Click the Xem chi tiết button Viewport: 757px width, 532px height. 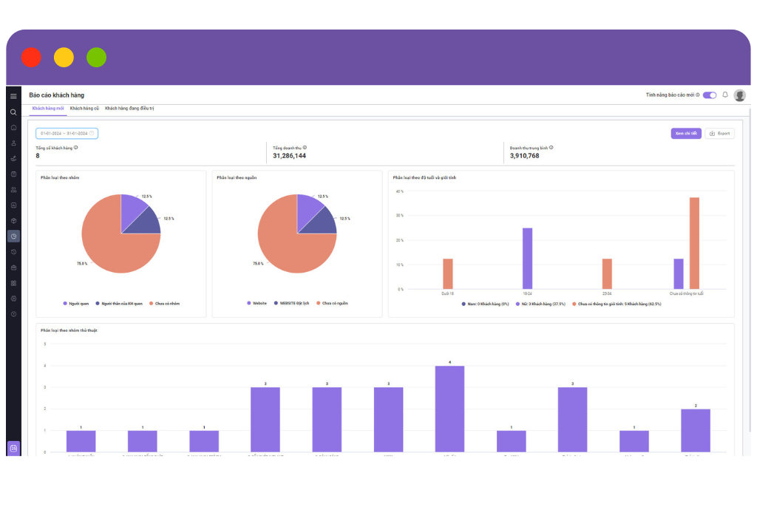coord(686,133)
